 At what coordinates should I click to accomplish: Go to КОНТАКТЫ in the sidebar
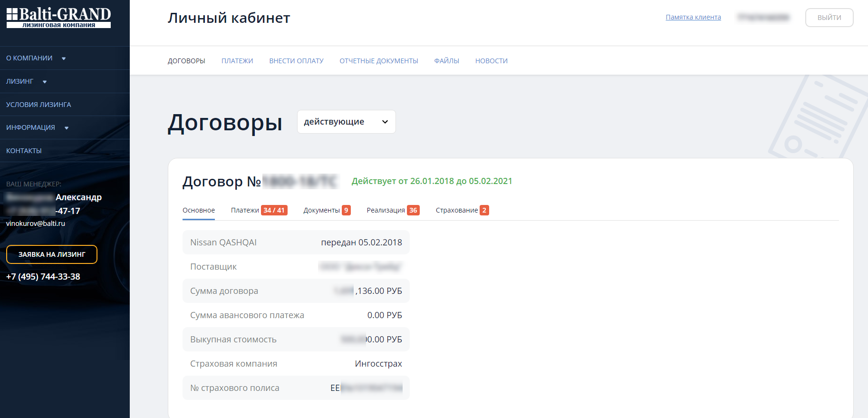click(x=24, y=151)
